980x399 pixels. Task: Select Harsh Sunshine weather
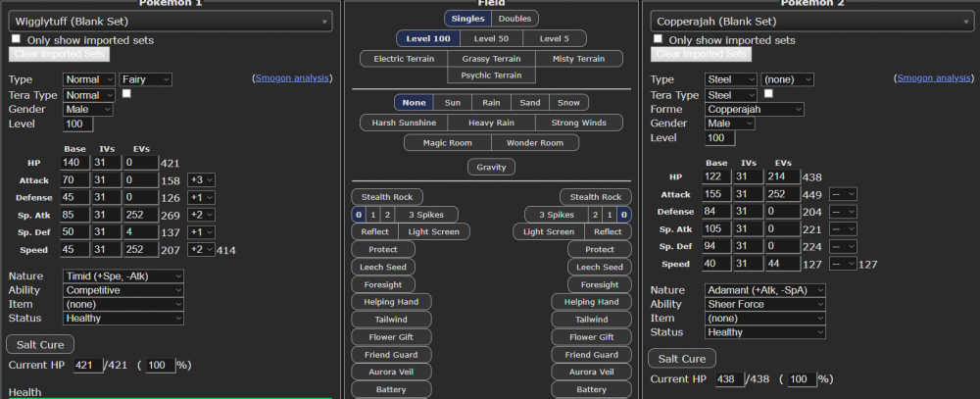(x=404, y=123)
